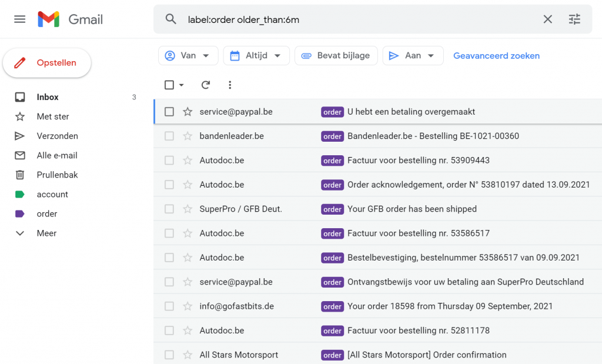Screen dimensions: 602x364
Task: Star the Factuur 53909443 email
Action: point(188,160)
